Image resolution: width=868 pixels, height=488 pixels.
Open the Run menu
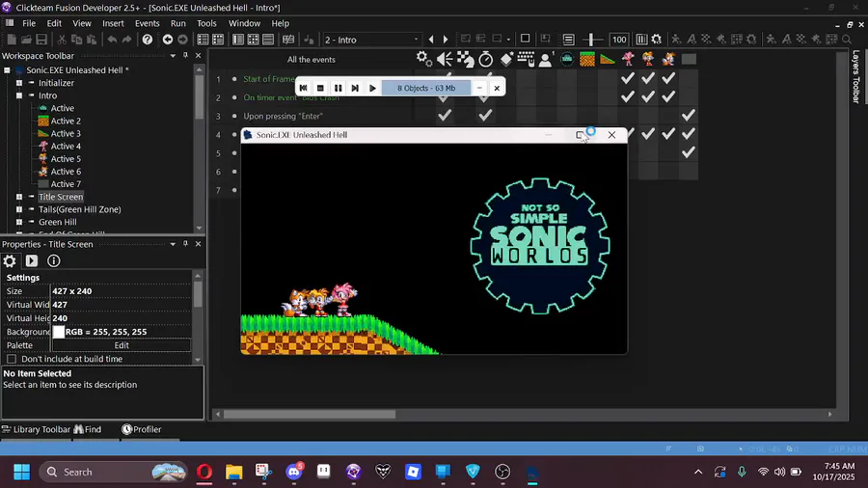click(178, 23)
